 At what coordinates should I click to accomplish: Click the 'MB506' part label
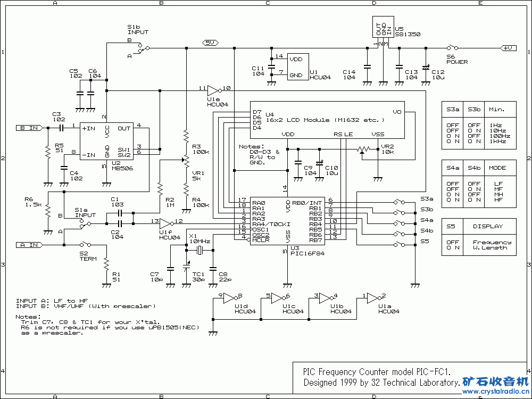coord(122,168)
